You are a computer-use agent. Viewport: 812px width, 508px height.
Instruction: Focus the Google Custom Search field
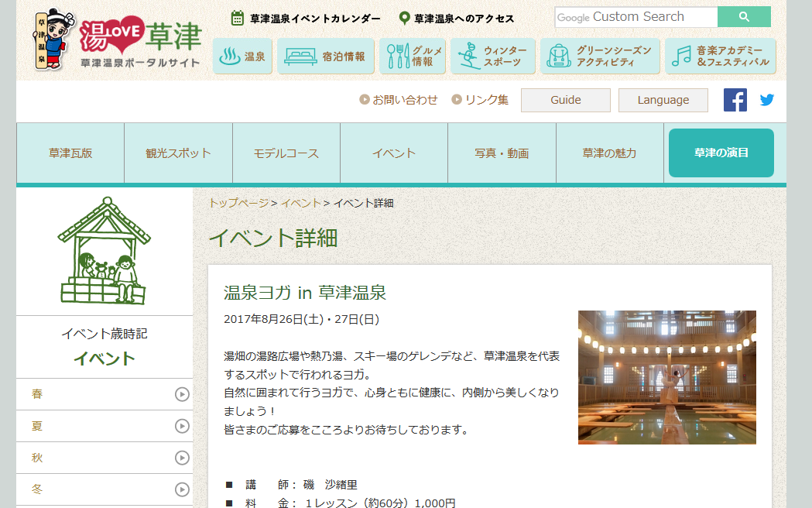[x=636, y=16]
